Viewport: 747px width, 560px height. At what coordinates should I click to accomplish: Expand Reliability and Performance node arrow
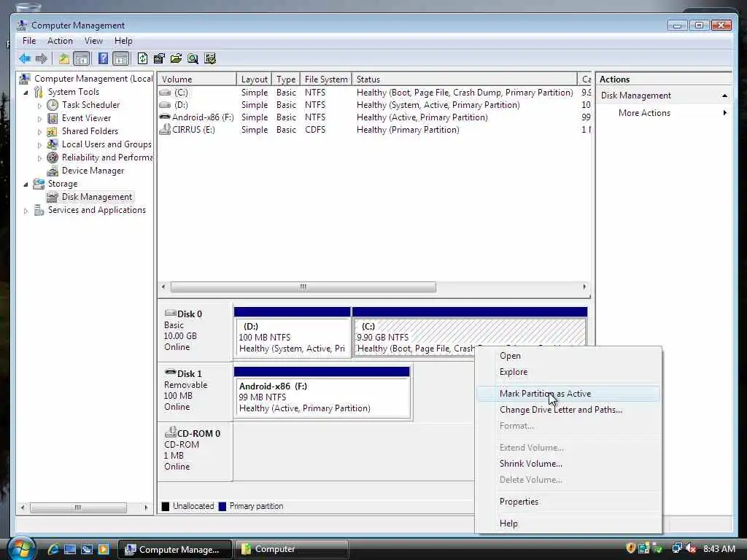coord(39,158)
